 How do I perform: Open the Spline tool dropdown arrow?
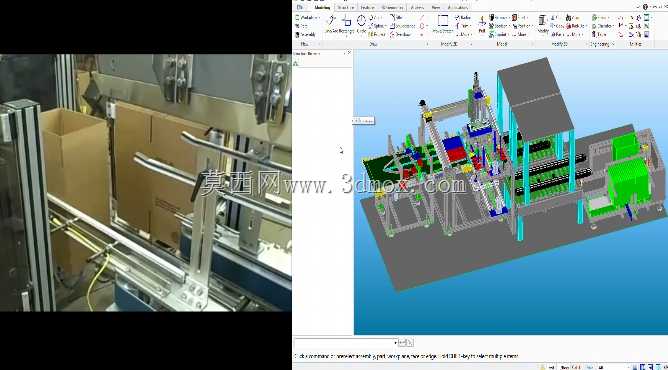pyautogui.click(x=385, y=26)
